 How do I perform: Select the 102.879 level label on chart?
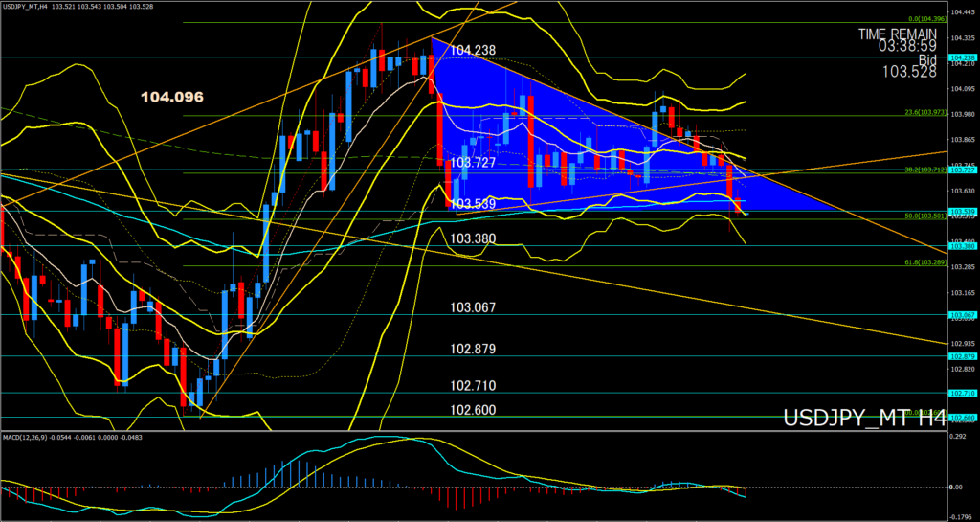pyautogui.click(x=473, y=349)
